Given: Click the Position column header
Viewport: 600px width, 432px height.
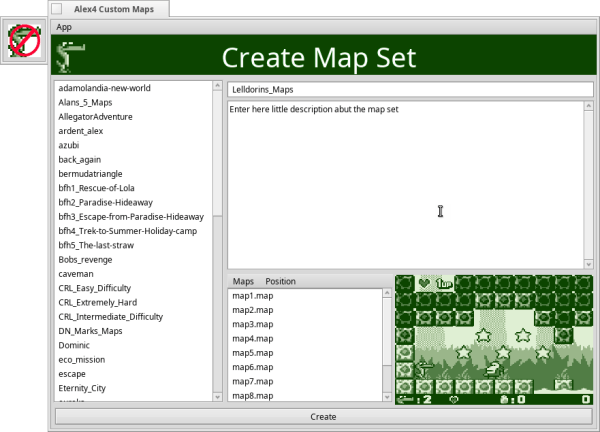Looking at the screenshot, I should [280, 282].
